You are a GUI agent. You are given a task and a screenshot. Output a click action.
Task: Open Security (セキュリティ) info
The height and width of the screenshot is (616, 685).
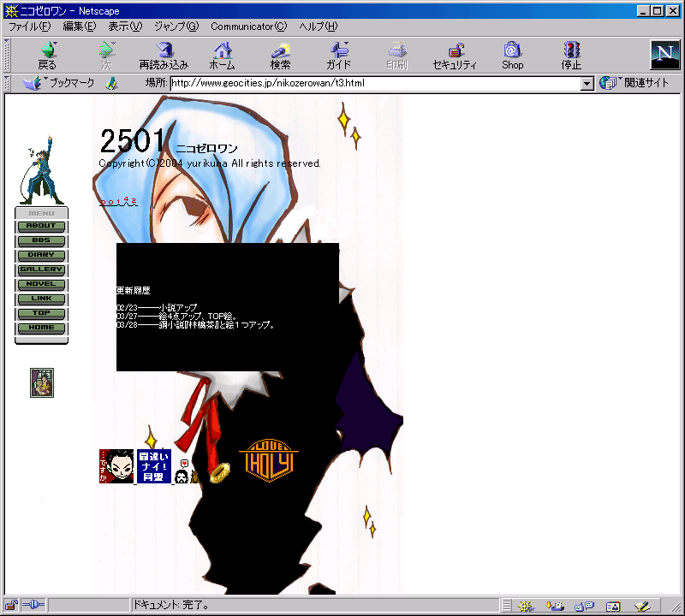[455, 56]
